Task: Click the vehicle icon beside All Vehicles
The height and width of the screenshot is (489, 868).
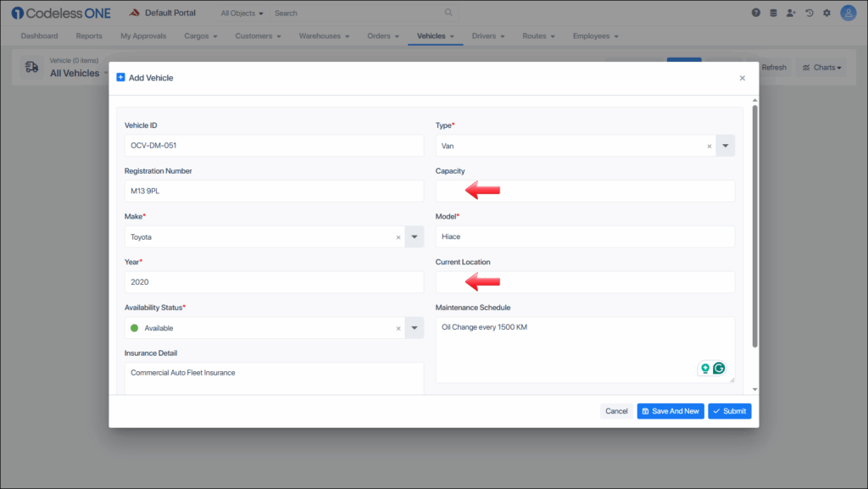Action: pyautogui.click(x=32, y=67)
